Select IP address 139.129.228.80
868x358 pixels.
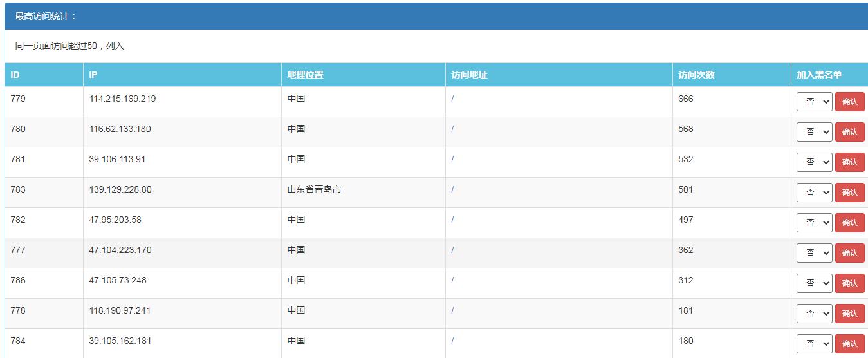[120, 190]
